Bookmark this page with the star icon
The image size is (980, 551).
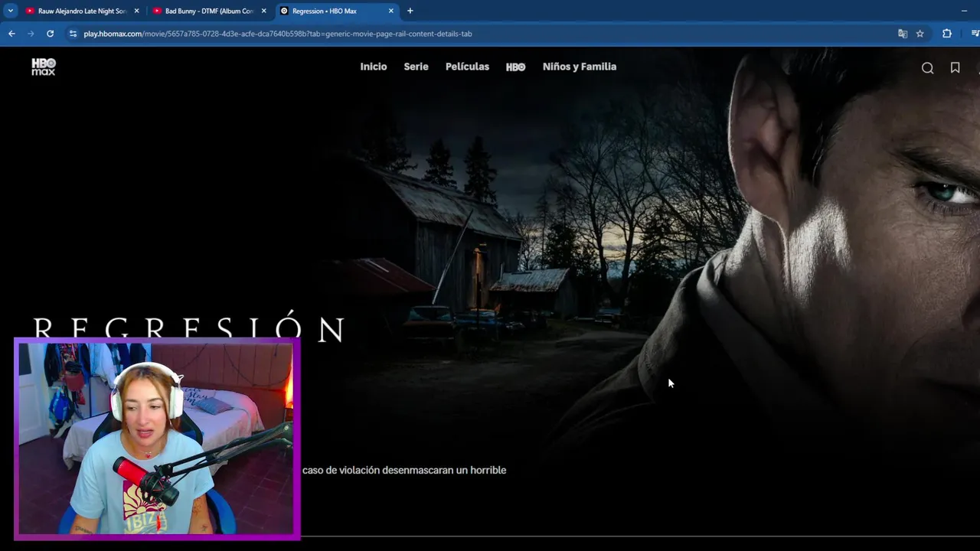[920, 34]
